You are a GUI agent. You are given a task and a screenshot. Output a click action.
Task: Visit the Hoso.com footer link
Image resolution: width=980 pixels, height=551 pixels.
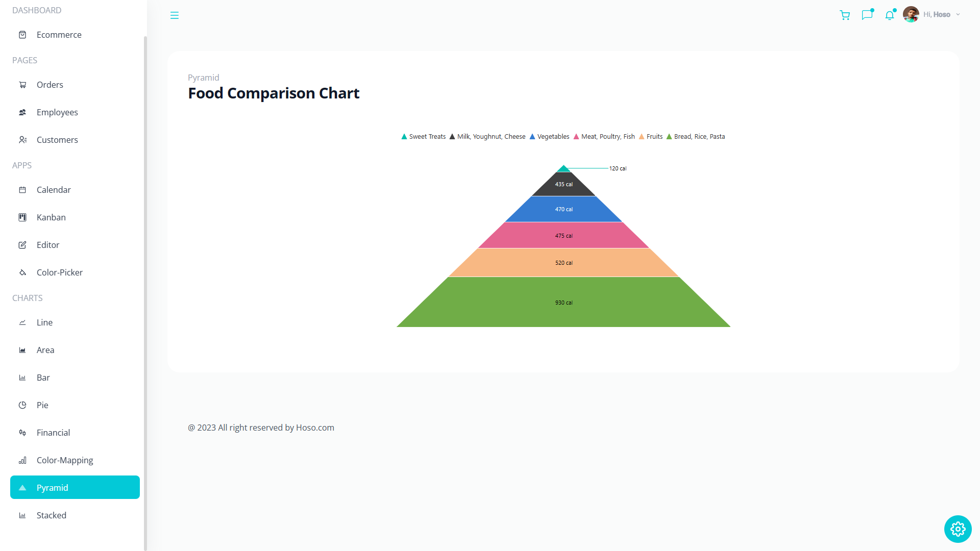(315, 428)
